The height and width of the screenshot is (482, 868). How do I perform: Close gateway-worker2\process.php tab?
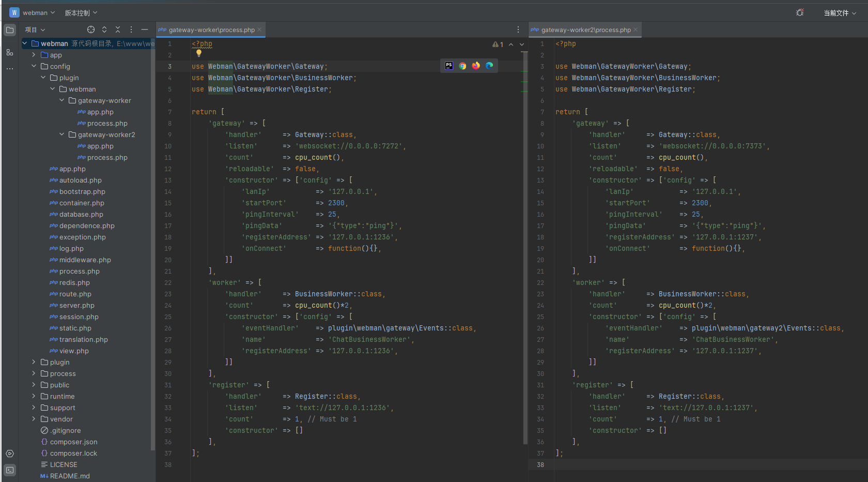(x=636, y=29)
